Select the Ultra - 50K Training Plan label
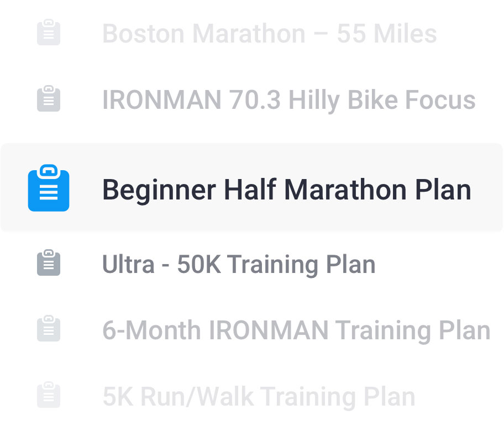The image size is (504, 431). click(x=239, y=264)
